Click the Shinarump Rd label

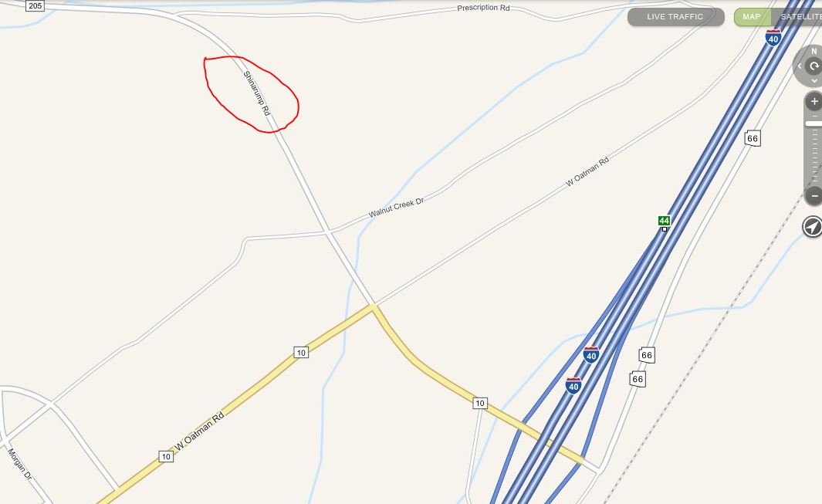(256, 93)
